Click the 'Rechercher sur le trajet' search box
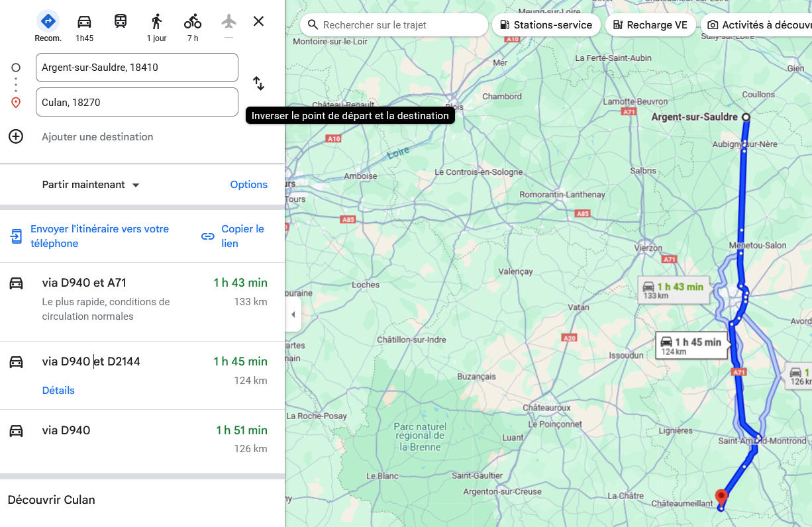 (394, 25)
